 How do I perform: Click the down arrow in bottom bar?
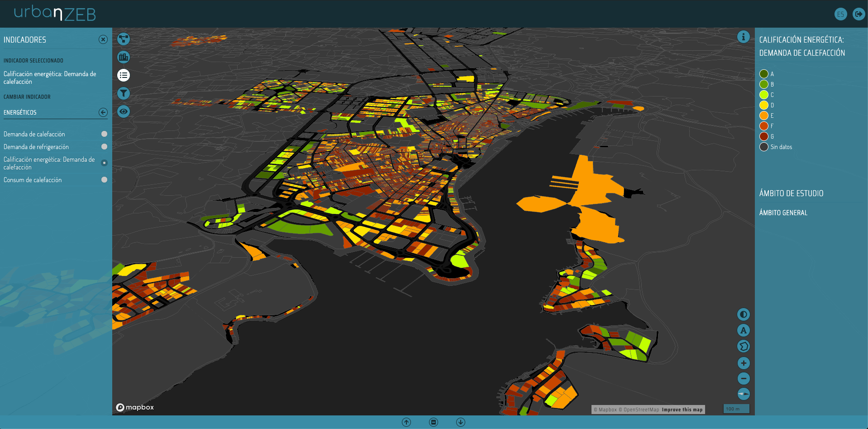tap(461, 422)
